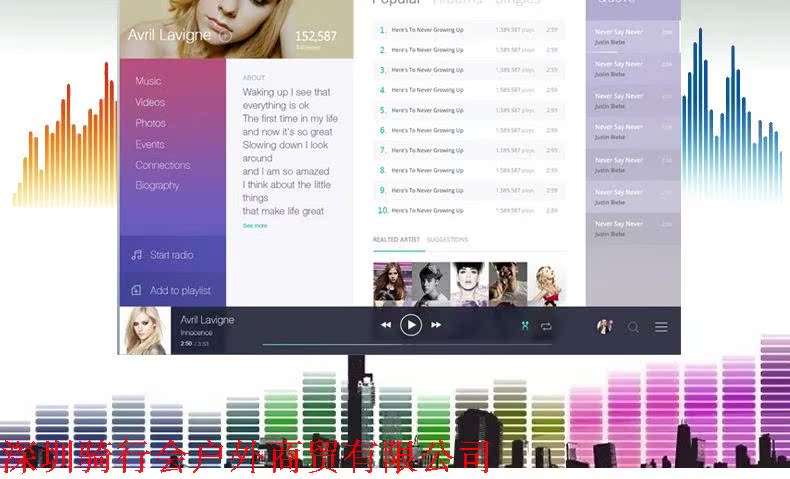Open Biography in the sidebar
The height and width of the screenshot is (479, 790).
[x=157, y=186]
